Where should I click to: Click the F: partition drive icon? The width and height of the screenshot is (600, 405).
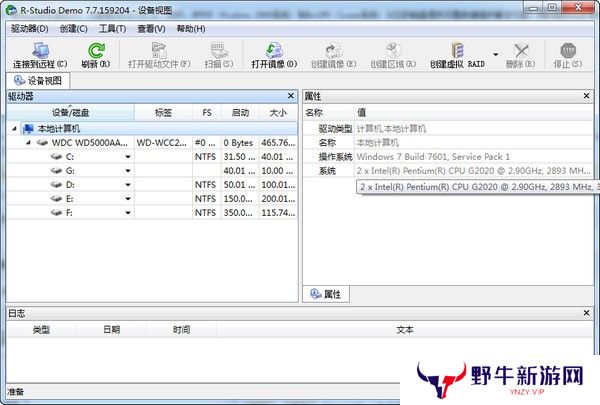pyautogui.click(x=57, y=212)
